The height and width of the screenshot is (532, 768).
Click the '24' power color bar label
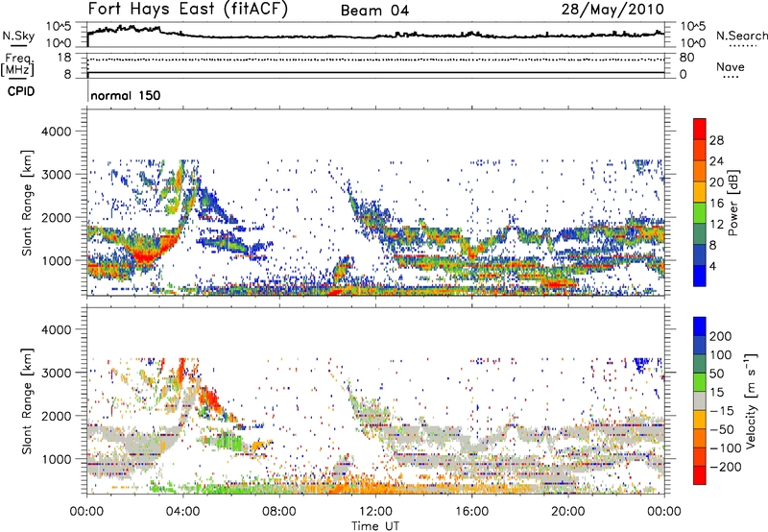(x=716, y=161)
